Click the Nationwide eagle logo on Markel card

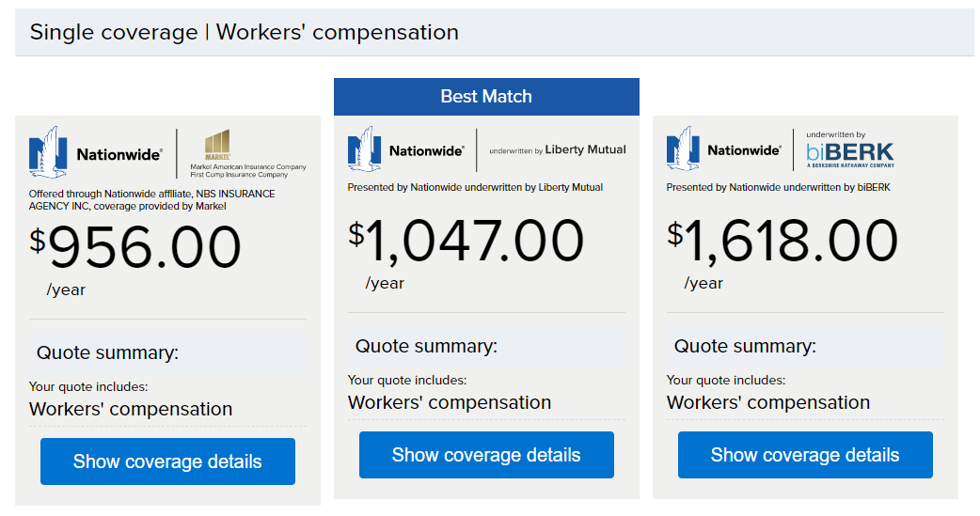(x=96, y=152)
